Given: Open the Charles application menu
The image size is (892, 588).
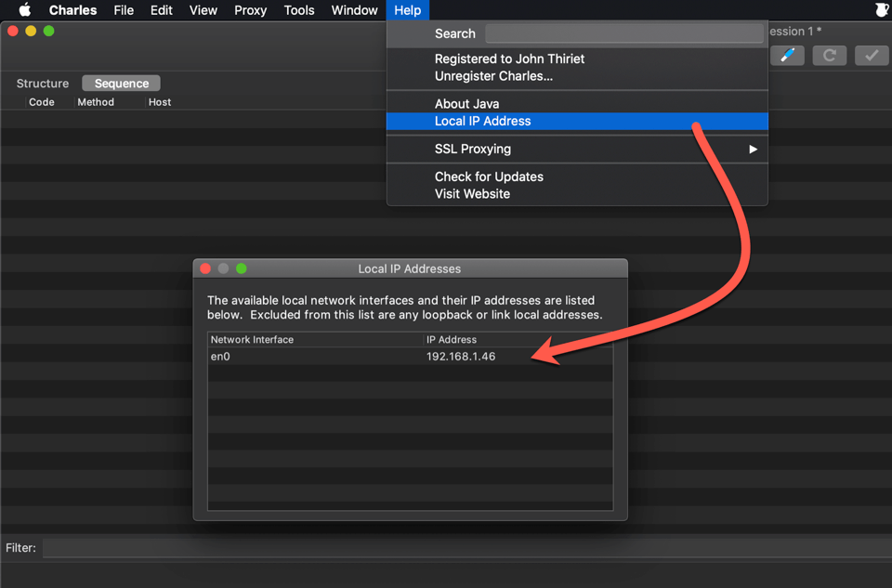Looking at the screenshot, I should 72,10.
